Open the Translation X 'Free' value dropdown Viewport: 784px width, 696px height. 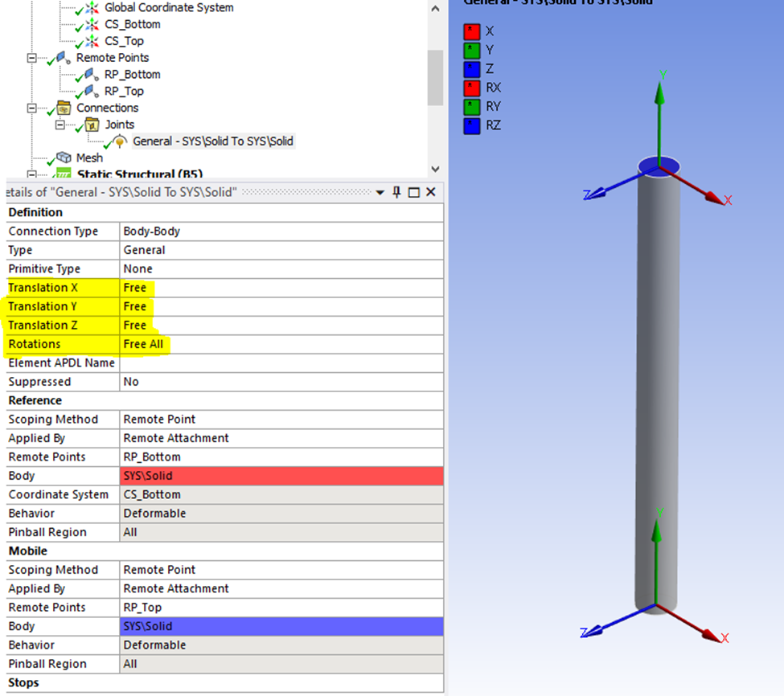click(x=135, y=287)
